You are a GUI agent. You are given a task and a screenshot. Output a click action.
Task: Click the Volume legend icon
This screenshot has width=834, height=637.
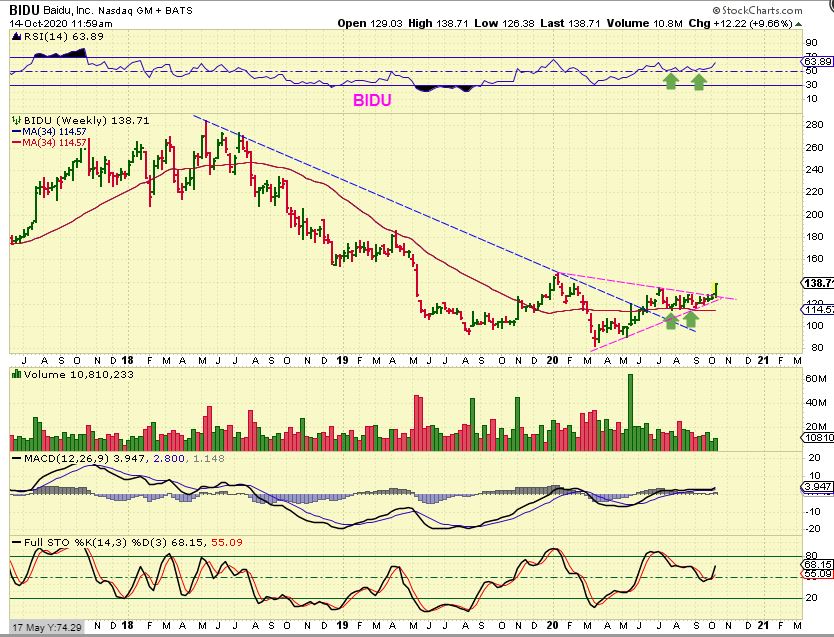15,374
